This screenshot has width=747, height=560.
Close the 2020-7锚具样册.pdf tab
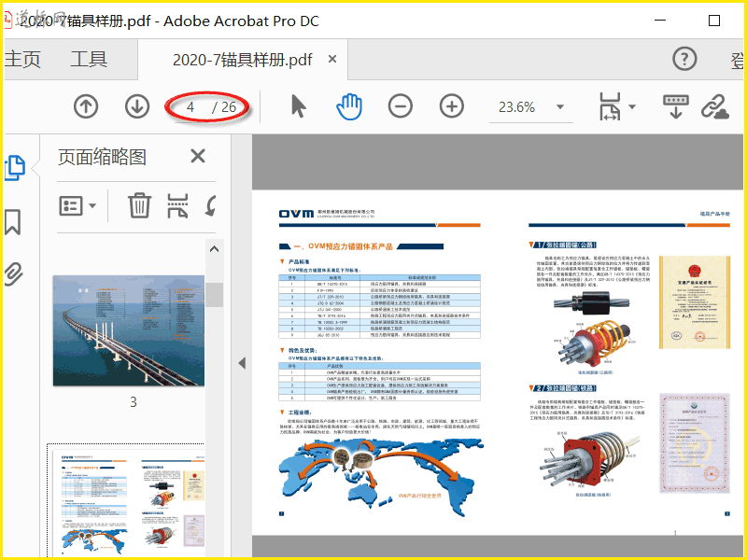pos(332,59)
